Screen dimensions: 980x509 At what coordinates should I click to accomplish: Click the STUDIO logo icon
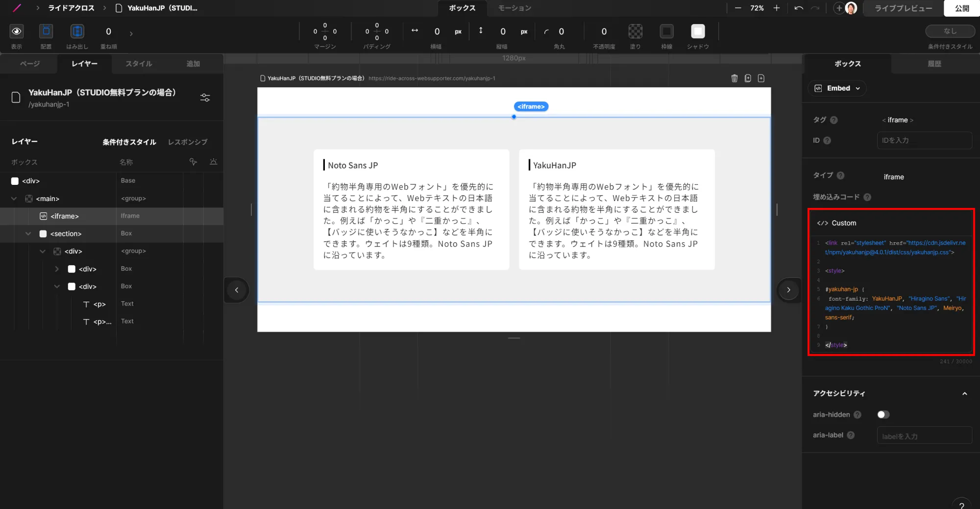coord(17,8)
